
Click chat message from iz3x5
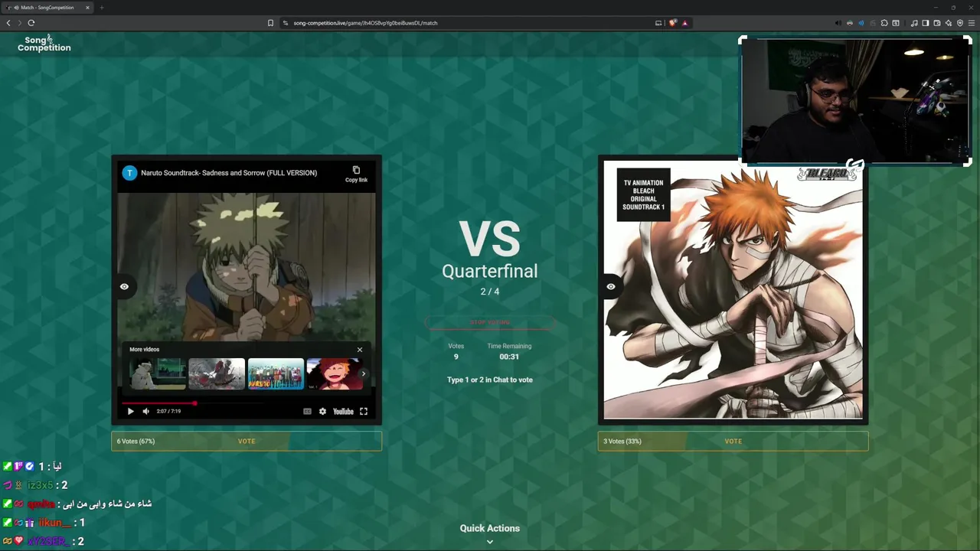(x=35, y=485)
